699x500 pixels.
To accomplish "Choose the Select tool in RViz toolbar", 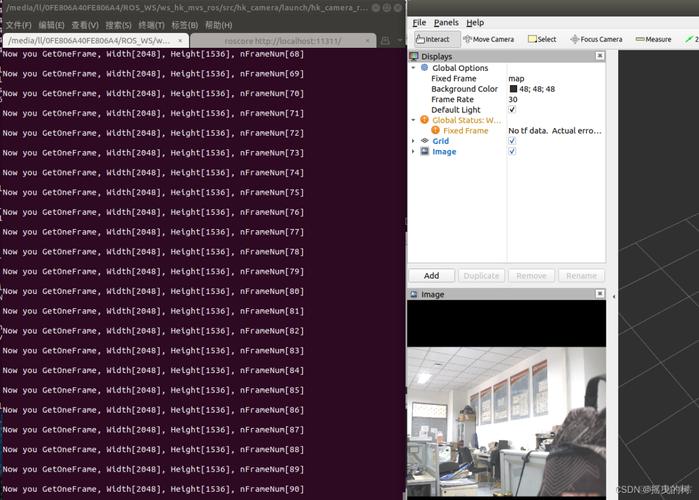I will click(542, 39).
